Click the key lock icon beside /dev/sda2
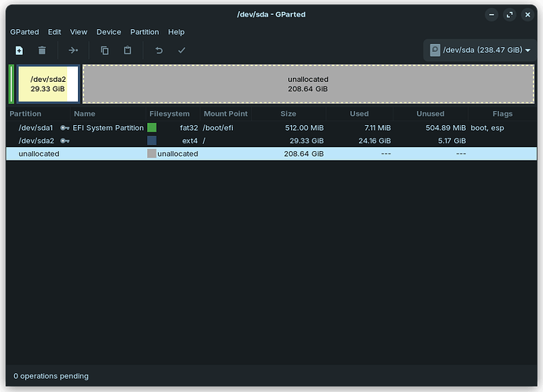543x392 pixels. (65, 141)
